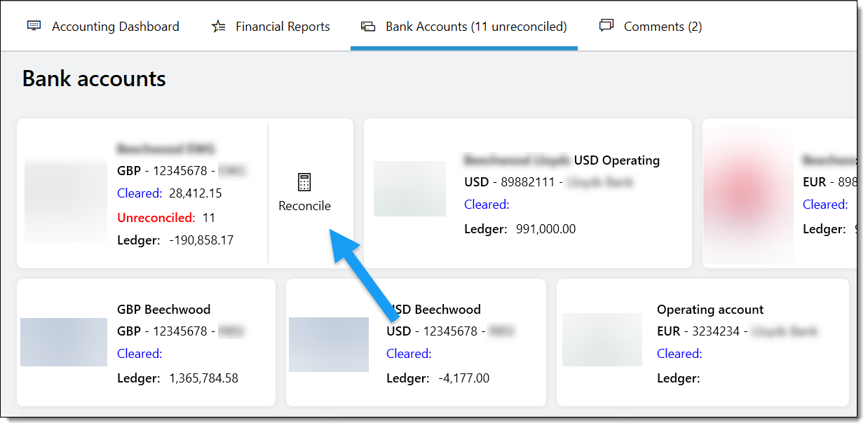Select the EUR account card on the right
868x428 pixels.
click(x=782, y=193)
